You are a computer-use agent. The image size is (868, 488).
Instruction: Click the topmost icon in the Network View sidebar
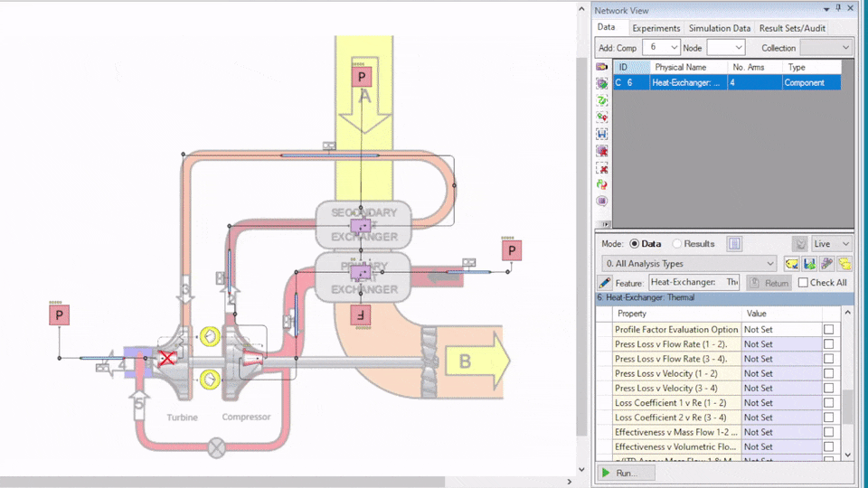click(x=602, y=67)
